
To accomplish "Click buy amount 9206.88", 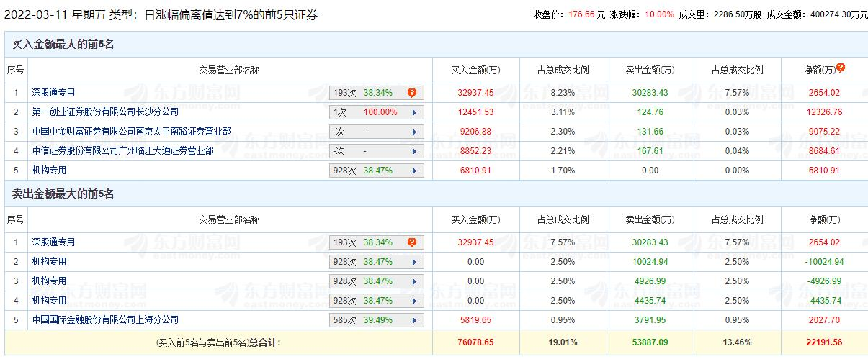I will coord(475,132).
